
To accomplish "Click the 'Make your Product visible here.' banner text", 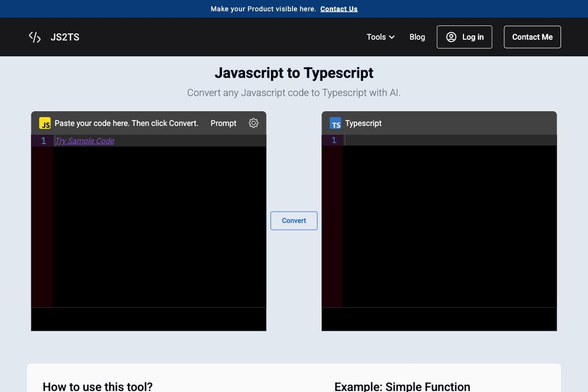I will pyautogui.click(x=263, y=9).
